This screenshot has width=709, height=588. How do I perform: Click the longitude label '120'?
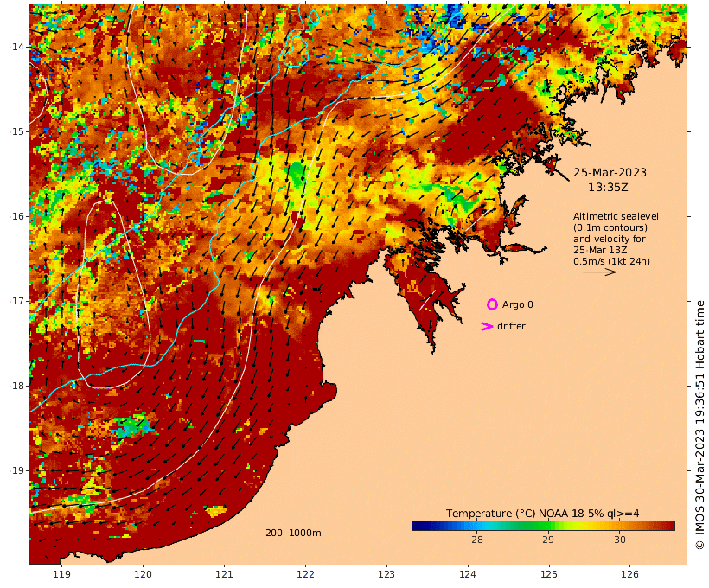(143, 574)
